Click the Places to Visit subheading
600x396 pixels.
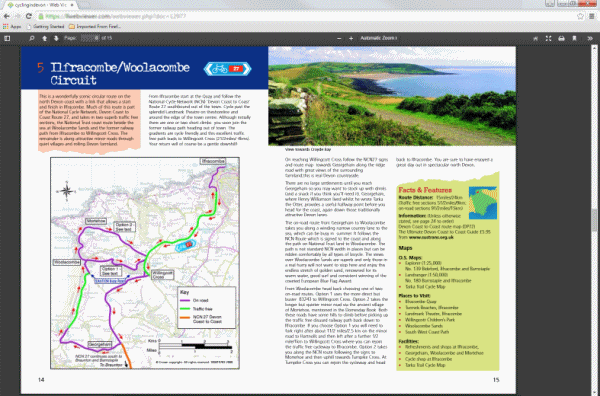click(415, 296)
